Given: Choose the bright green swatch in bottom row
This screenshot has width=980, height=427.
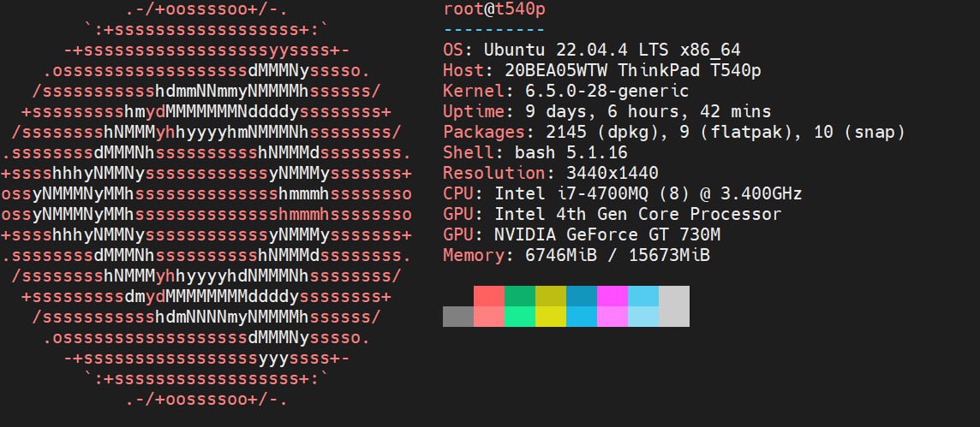Looking at the screenshot, I should pyautogui.click(x=520, y=317).
